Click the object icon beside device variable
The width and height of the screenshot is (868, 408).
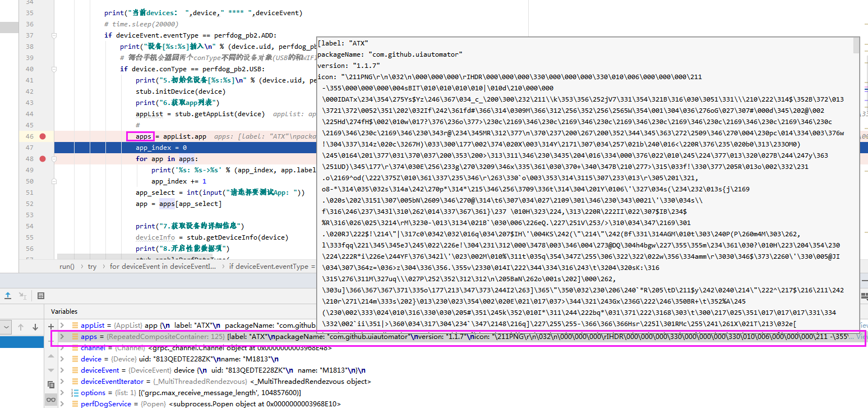pyautogui.click(x=75, y=359)
